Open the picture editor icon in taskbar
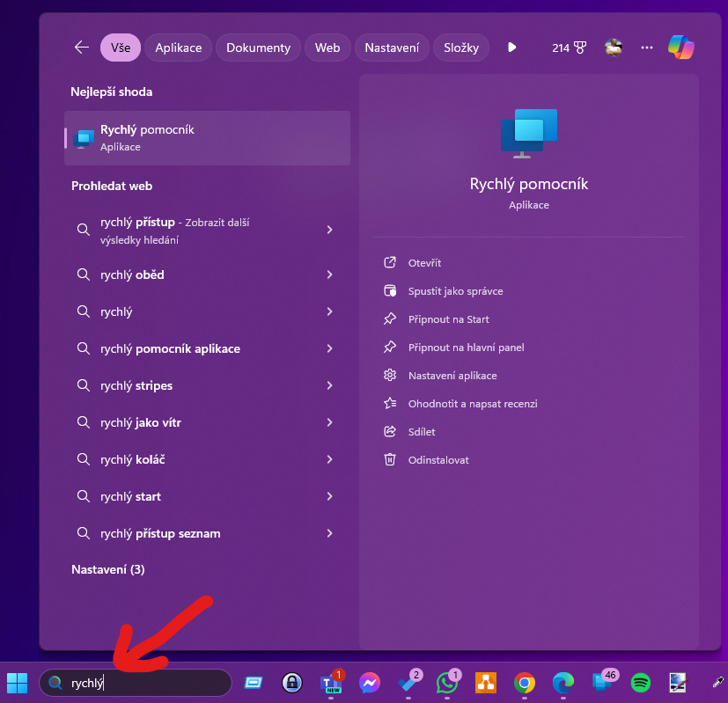The image size is (728, 703). [679, 683]
